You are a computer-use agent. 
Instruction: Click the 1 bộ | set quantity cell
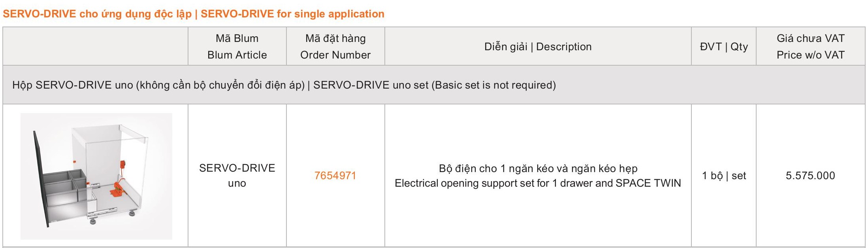(724, 176)
